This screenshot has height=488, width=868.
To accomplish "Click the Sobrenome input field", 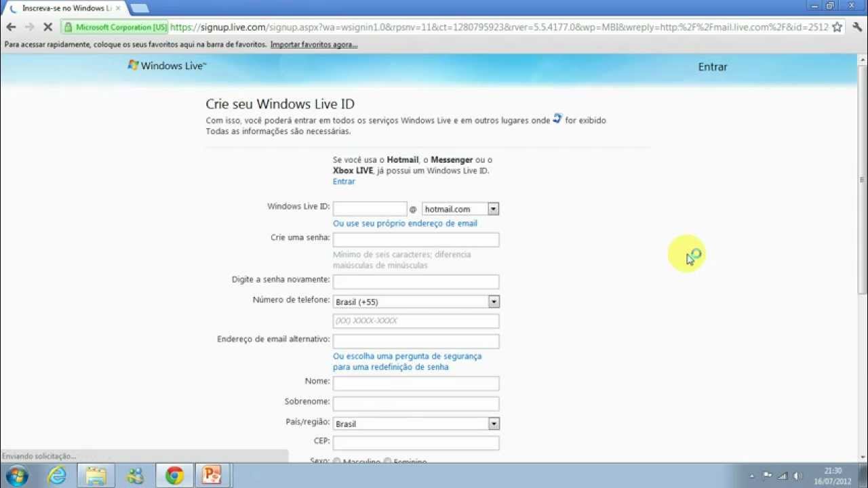I will [x=416, y=403].
